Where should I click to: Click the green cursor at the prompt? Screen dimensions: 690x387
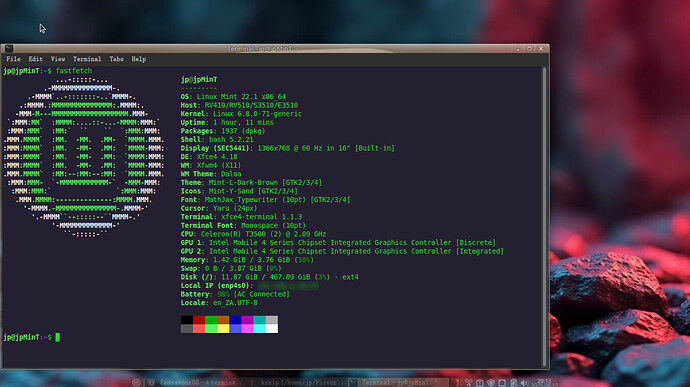point(58,337)
